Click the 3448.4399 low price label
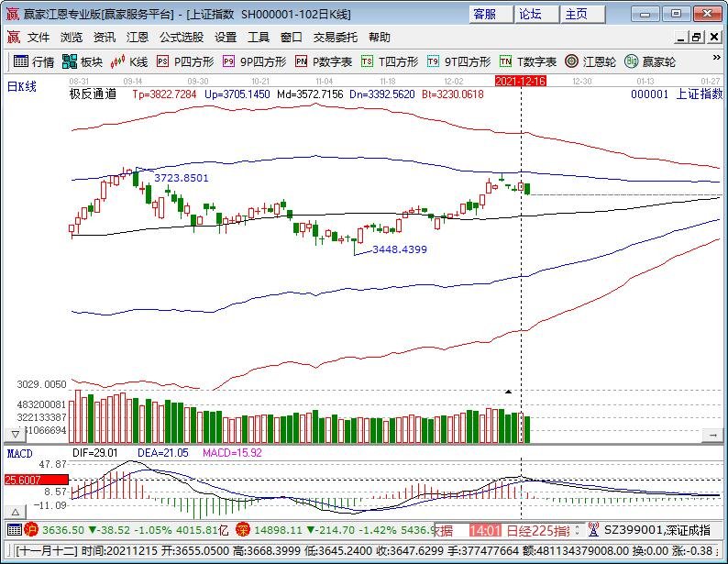Screen dimensions: 728x564 (x=400, y=249)
